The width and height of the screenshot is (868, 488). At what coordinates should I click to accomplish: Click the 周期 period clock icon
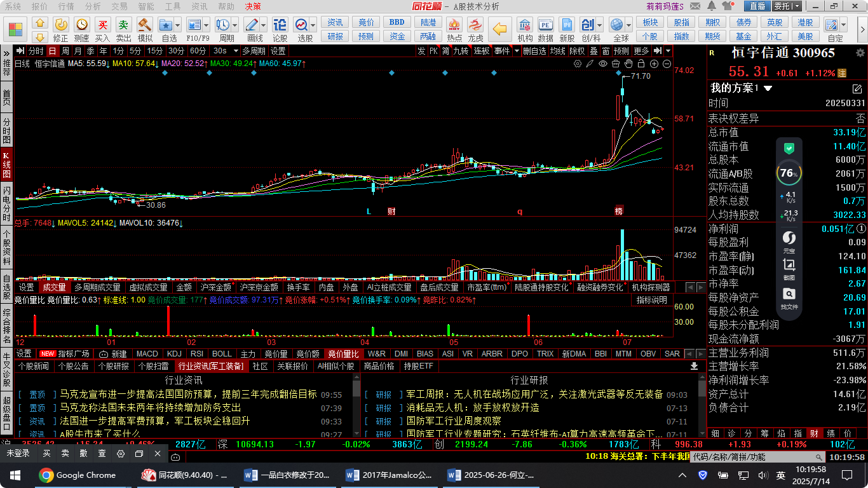tap(223, 25)
